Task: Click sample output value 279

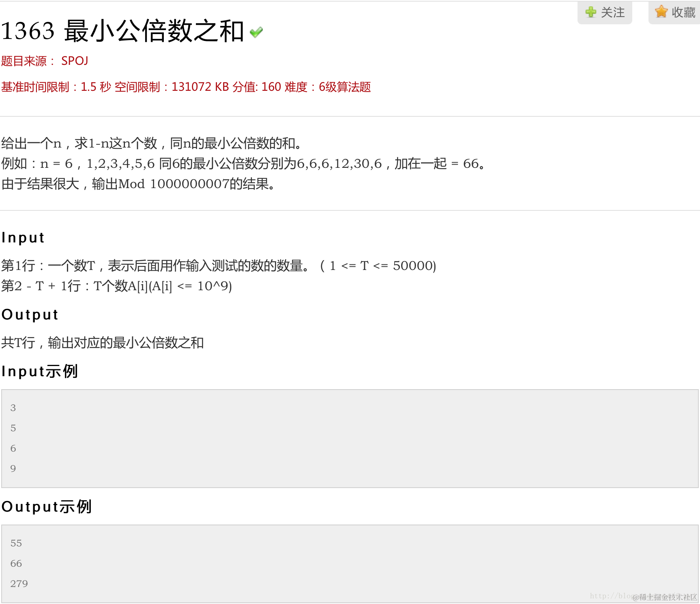Action: coord(19,584)
